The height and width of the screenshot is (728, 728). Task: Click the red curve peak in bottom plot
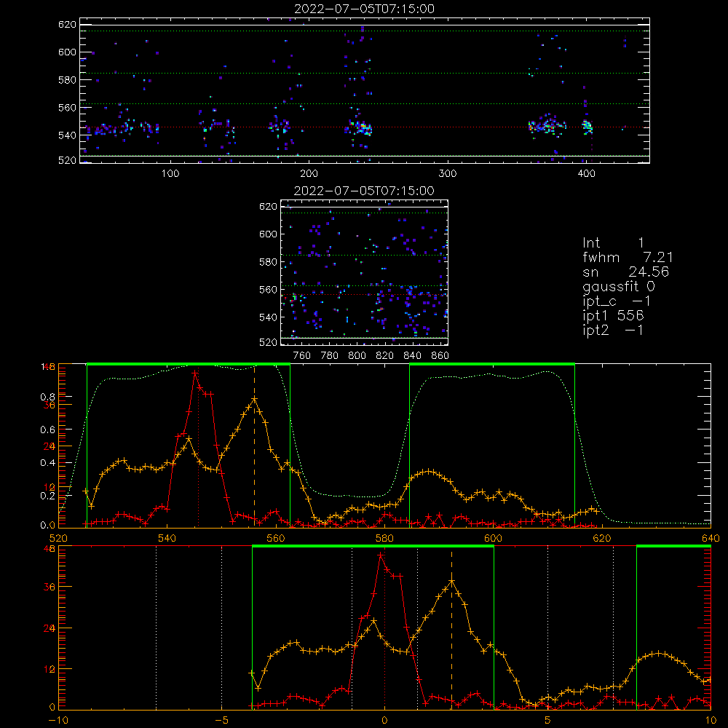pos(381,555)
